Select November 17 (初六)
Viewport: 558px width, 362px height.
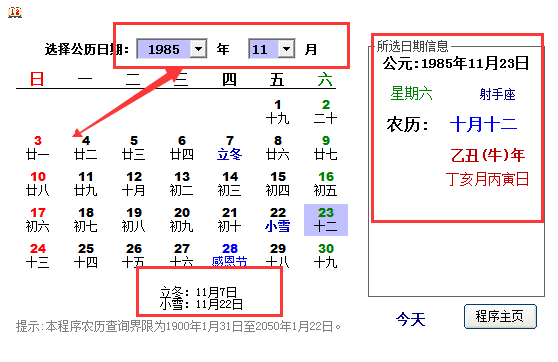[37, 220]
